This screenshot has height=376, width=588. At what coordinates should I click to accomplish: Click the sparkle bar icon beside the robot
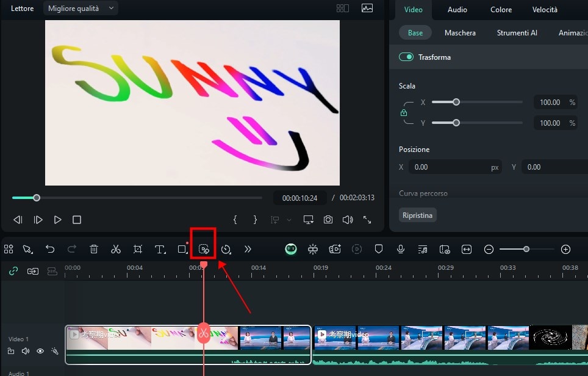[313, 249]
